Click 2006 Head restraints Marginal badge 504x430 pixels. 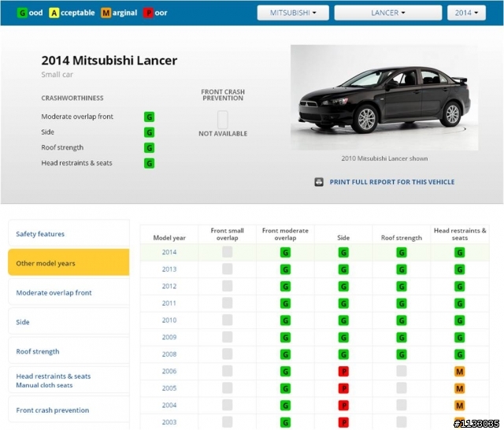point(460,372)
